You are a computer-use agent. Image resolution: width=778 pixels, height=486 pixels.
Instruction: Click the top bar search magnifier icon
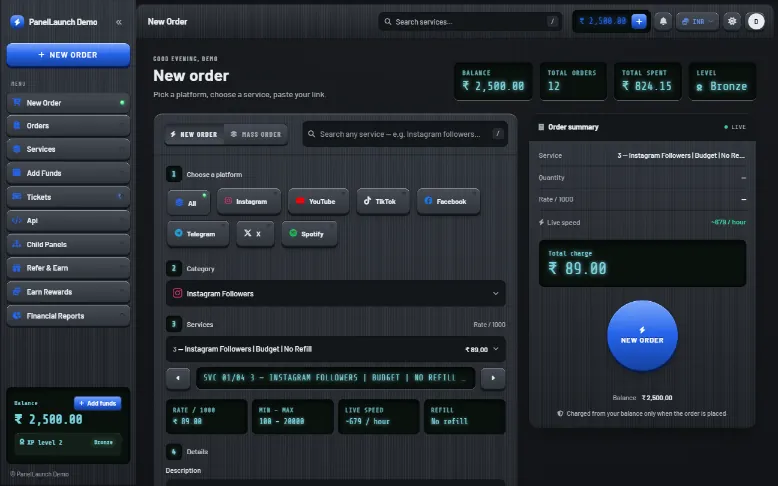388,22
